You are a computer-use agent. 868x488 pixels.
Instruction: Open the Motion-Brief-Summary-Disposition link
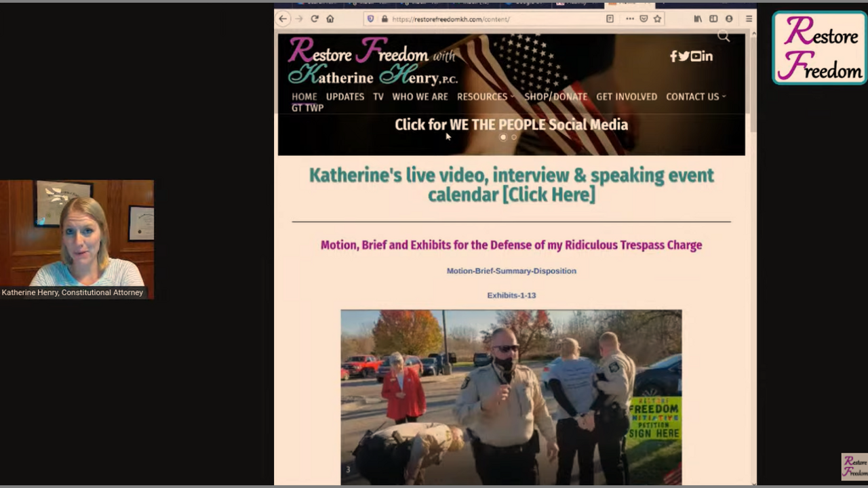[x=511, y=271]
